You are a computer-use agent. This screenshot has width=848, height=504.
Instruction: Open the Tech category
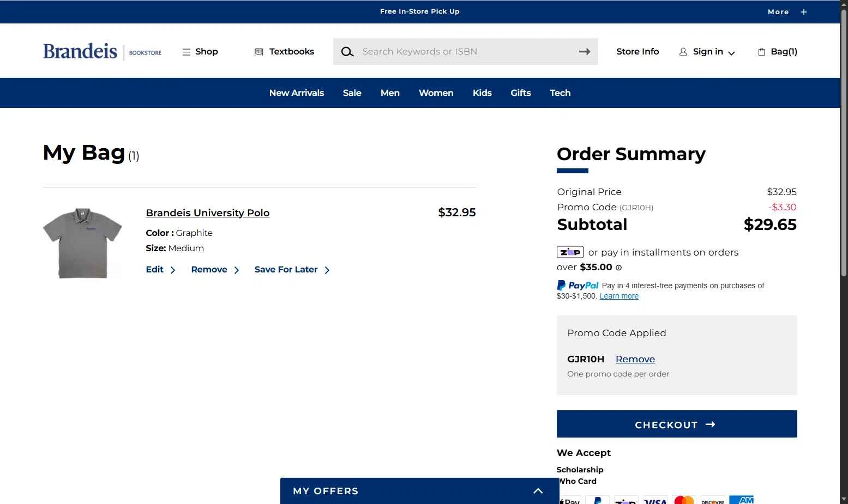tap(560, 93)
